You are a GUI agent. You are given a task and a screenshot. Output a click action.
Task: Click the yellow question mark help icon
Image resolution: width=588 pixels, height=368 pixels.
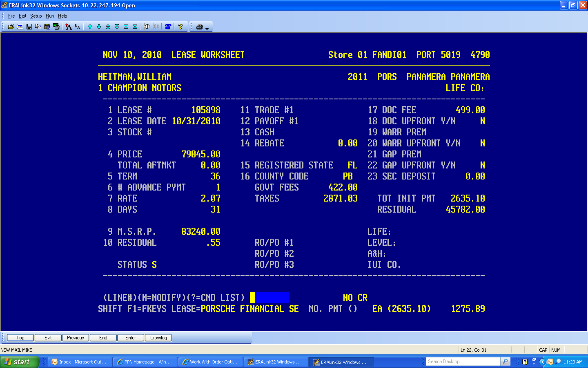pos(180,27)
